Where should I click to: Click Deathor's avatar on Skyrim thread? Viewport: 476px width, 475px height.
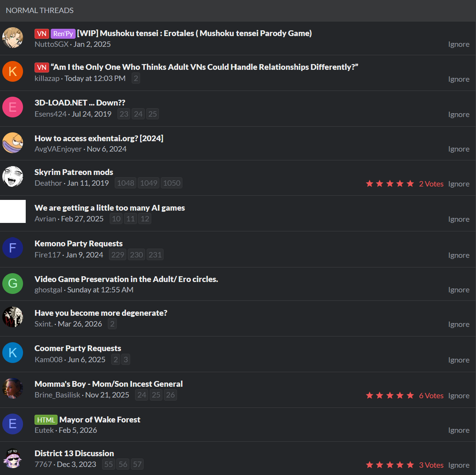coord(13,176)
